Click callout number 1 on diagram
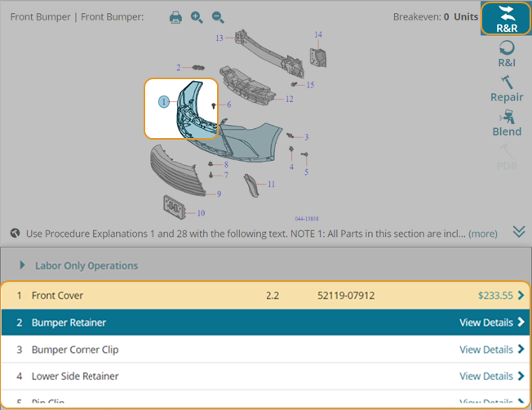This screenshot has height=410, width=532. coord(164,102)
